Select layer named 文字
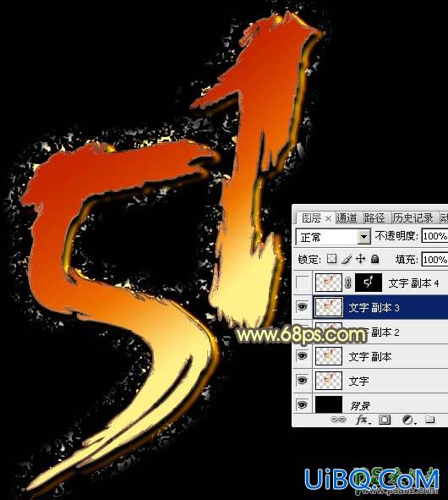This screenshot has height=500, width=448. [358, 381]
